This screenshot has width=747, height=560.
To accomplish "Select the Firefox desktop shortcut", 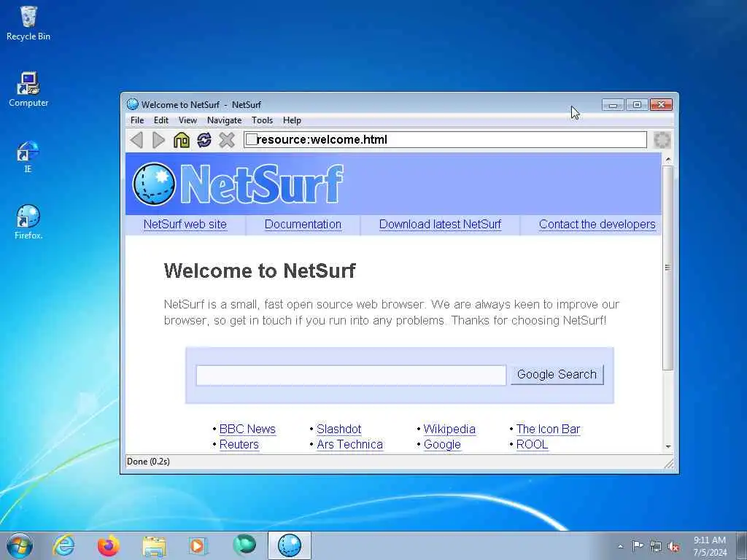I will (28, 222).
